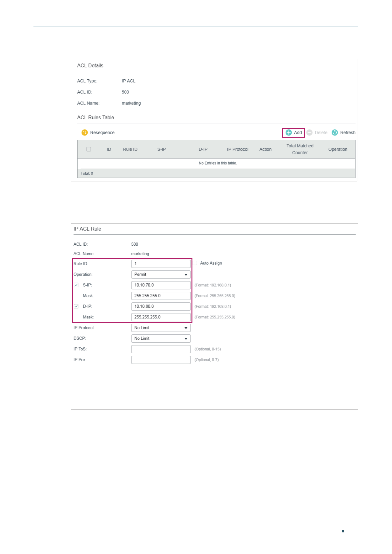The width and height of the screenshot is (392, 554).
Task: Click the Resequence text label
Action: click(x=102, y=133)
